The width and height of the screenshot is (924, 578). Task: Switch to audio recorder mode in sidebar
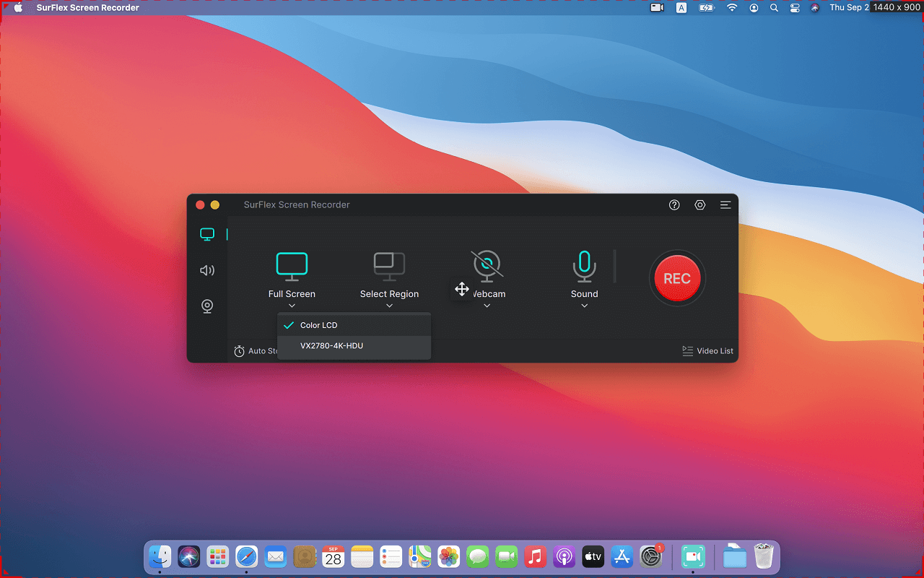[207, 270]
